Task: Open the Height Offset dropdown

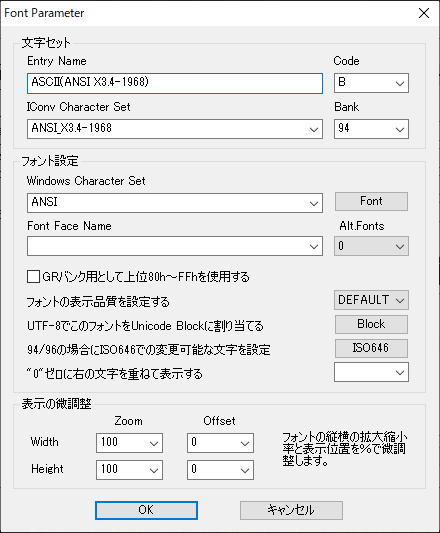Action: [x=220, y=470]
